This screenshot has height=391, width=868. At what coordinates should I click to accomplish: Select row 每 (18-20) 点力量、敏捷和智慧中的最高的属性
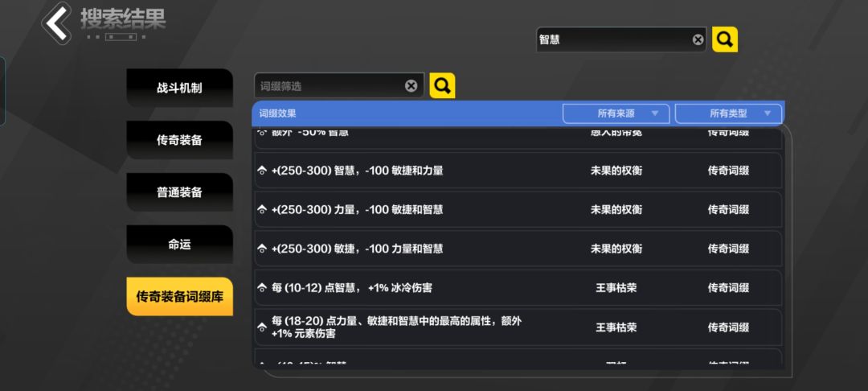pyautogui.click(x=518, y=327)
